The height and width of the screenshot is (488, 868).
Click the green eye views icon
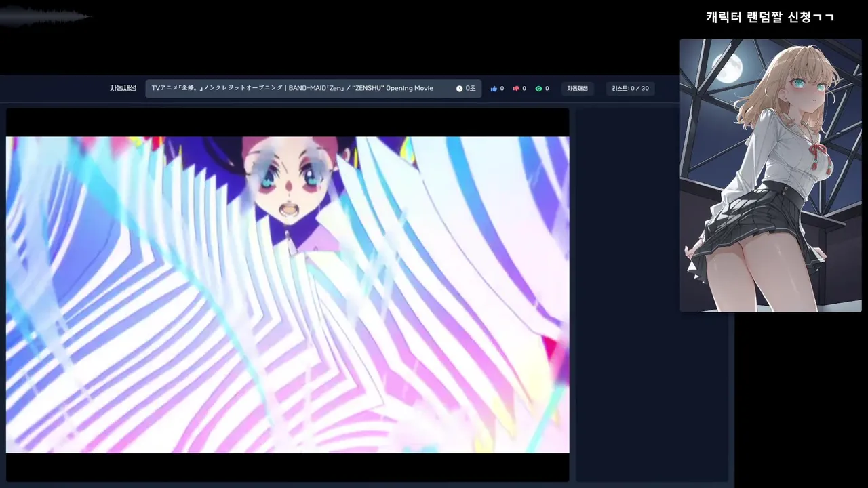coord(538,89)
